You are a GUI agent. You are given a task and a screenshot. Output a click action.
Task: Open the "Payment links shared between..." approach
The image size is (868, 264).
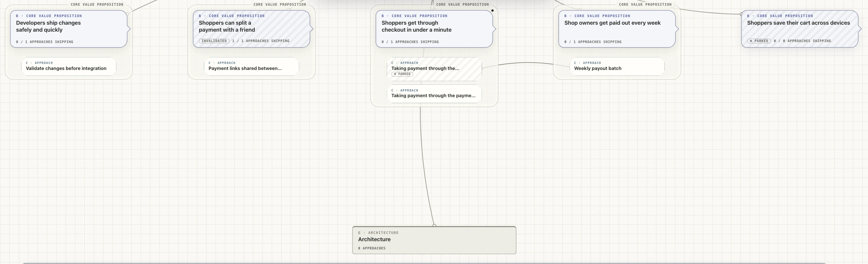click(x=251, y=66)
